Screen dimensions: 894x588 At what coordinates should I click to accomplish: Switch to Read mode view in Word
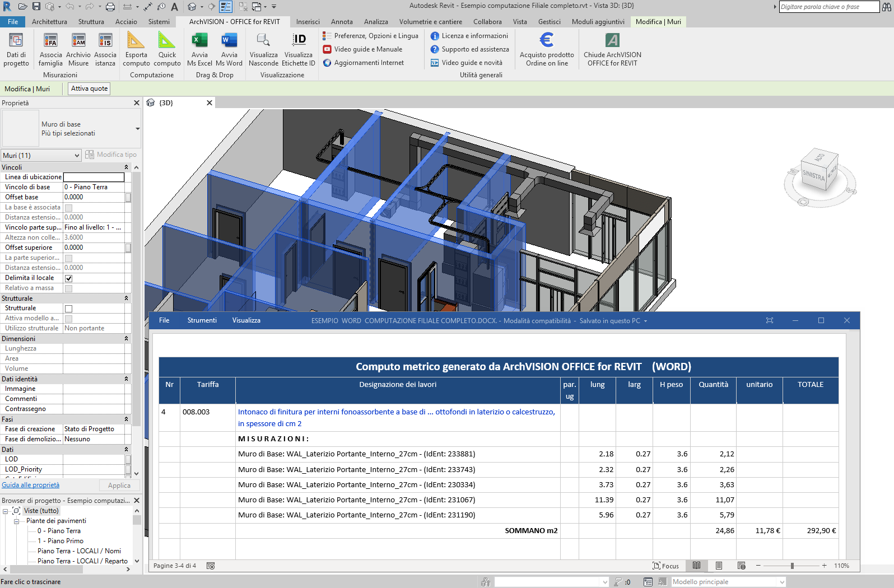[x=696, y=566]
